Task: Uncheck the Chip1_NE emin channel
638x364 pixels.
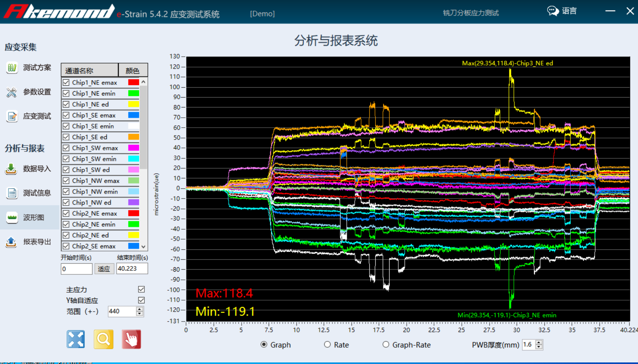Action: pos(66,94)
